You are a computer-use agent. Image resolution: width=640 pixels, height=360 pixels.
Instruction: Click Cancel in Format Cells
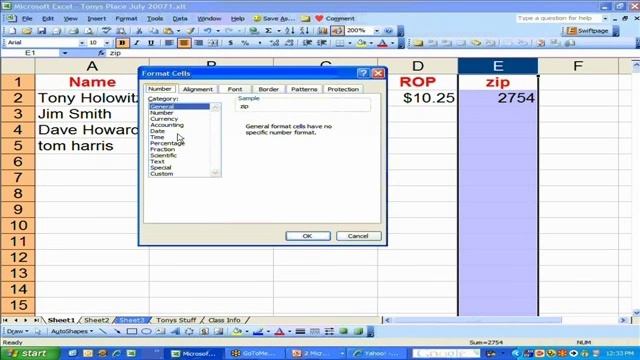pos(358,236)
